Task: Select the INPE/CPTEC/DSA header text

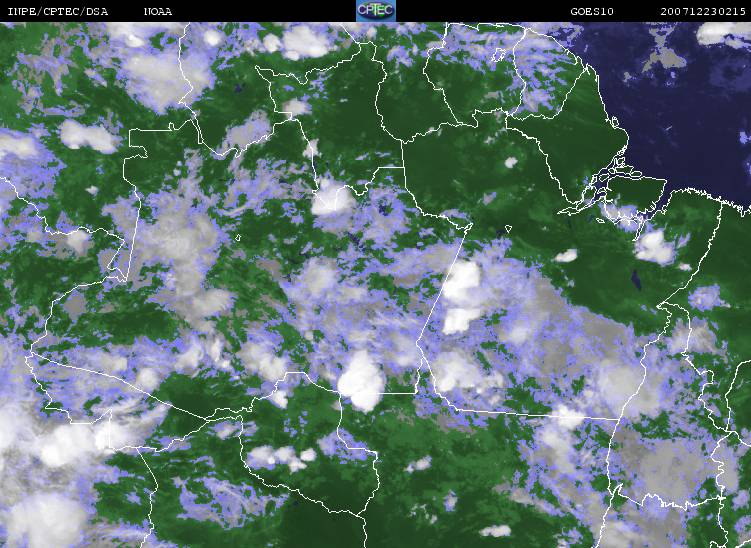Action: point(58,11)
